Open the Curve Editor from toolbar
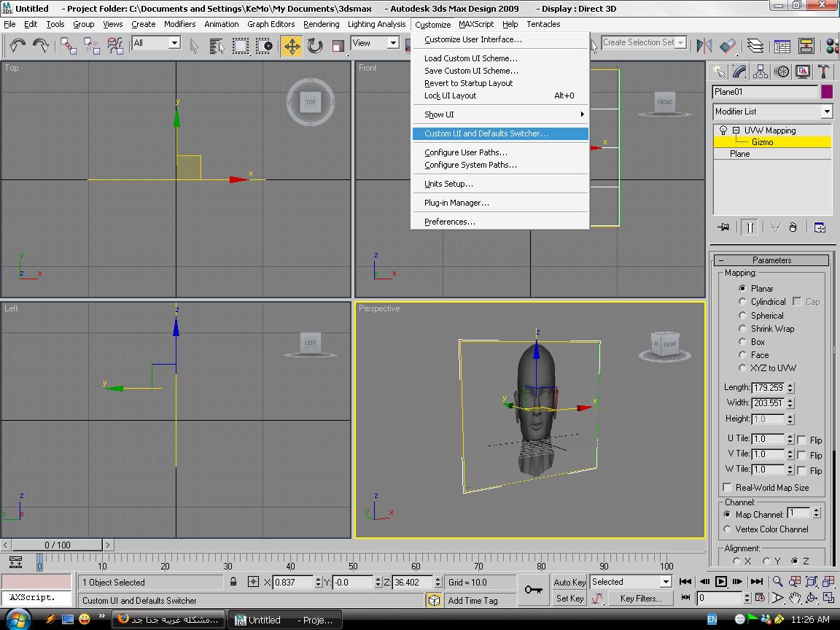Viewport: 840px width, 630px height. [782, 45]
